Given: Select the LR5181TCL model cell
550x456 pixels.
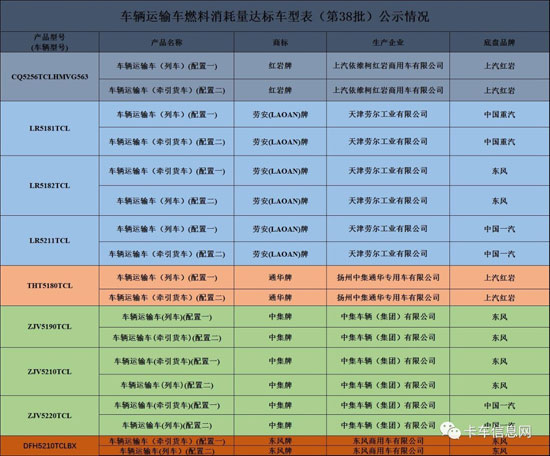Looking at the screenshot, I should 49,128.
